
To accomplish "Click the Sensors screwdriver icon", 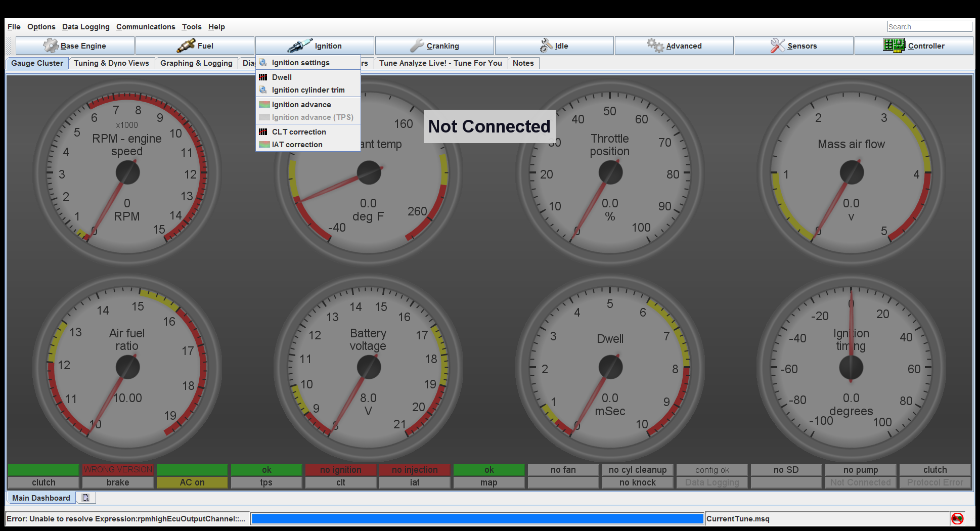I will point(778,46).
